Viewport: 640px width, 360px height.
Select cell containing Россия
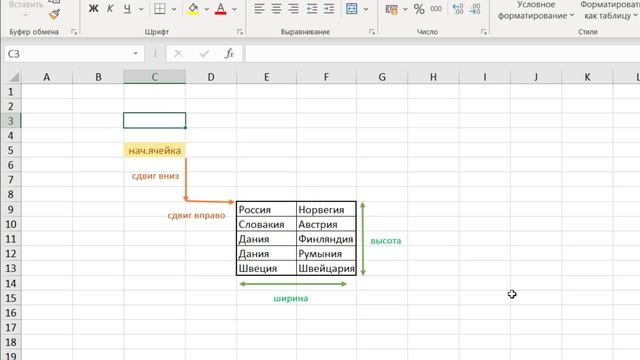pyautogui.click(x=267, y=209)
